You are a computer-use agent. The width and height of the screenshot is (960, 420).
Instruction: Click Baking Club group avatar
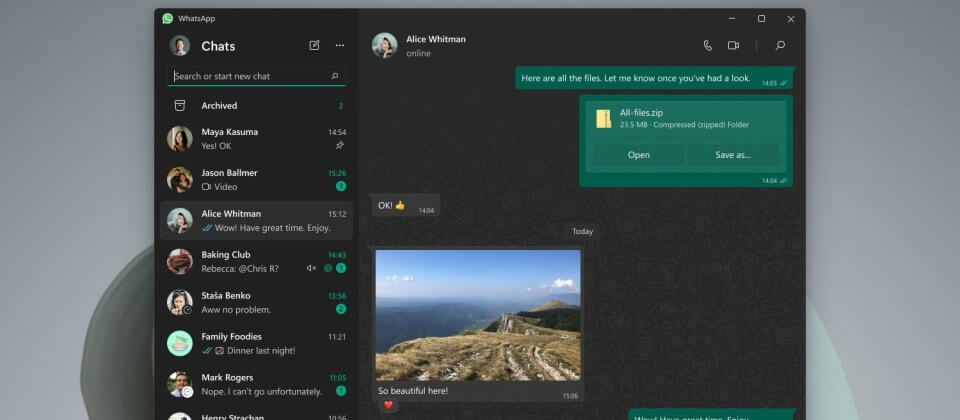pyautogui.click(x=180, y=261)
